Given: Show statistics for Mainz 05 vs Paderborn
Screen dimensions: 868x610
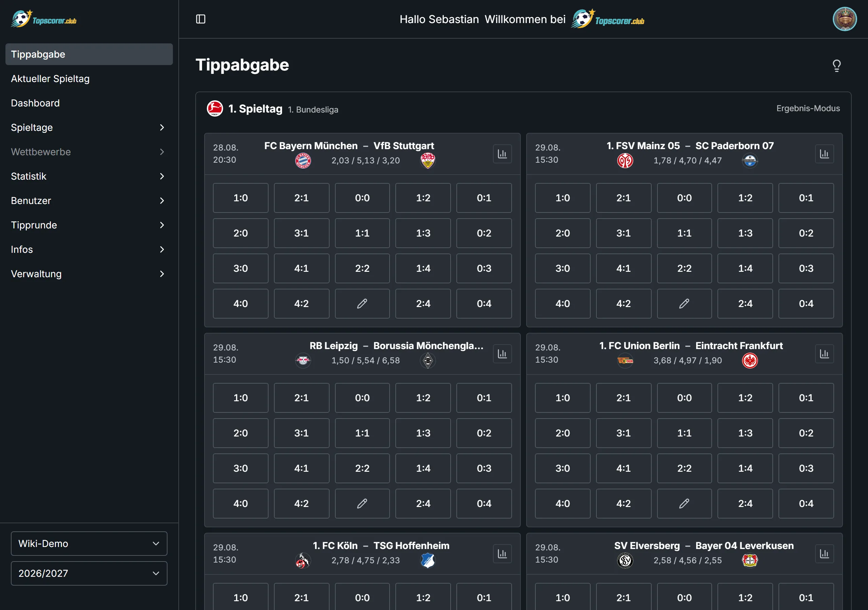Looking at the screenshot, I should [825, 154].
